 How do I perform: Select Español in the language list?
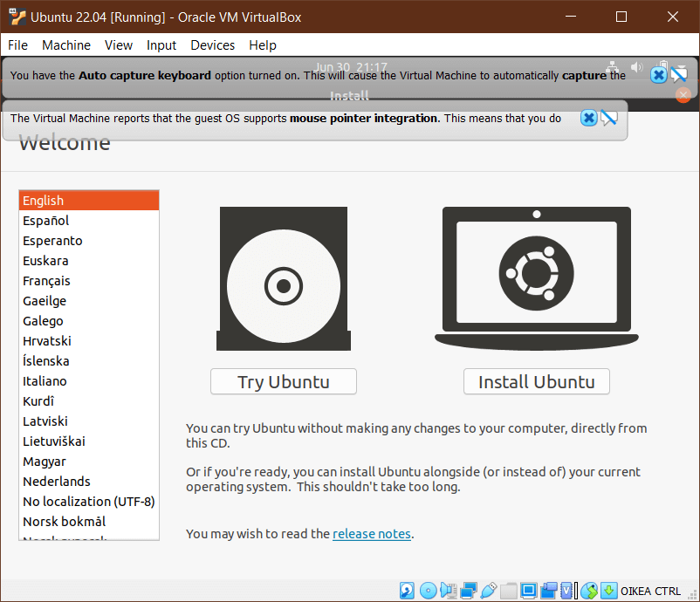[x=89, y=221]
